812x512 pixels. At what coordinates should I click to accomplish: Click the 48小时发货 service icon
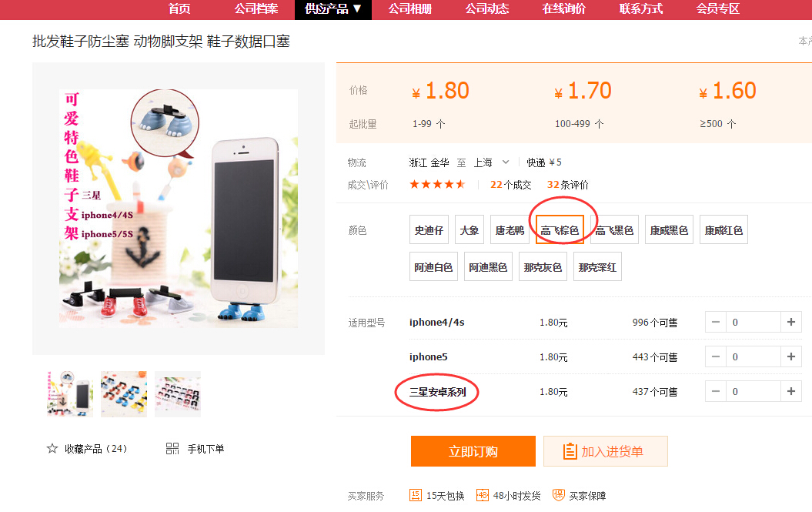(482, 495)
